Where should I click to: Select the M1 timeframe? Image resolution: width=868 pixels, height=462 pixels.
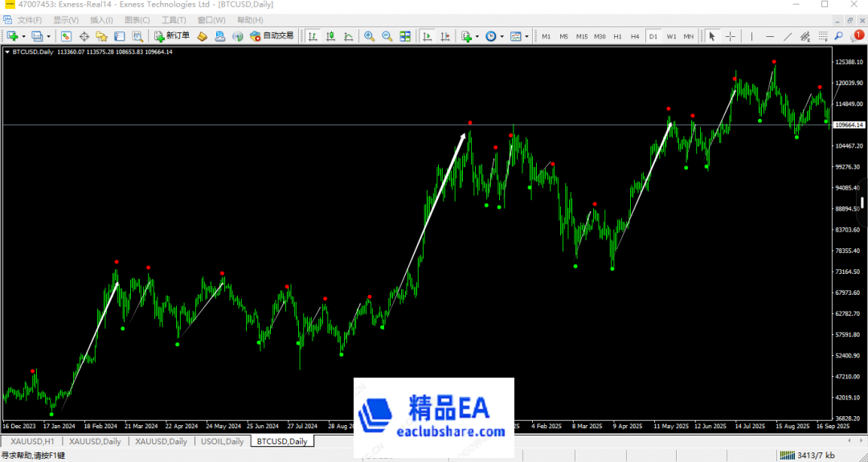[547, 36]
